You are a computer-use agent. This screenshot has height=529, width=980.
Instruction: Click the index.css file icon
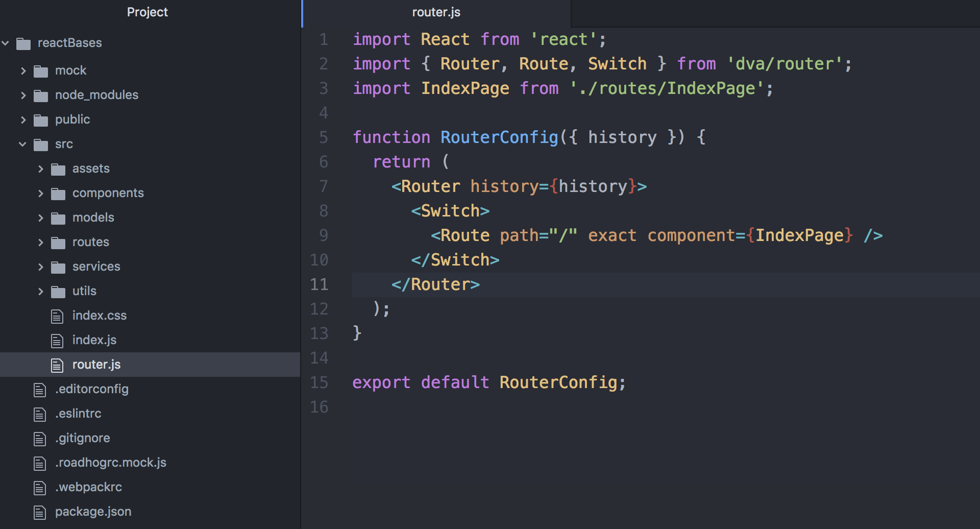coord(57,316)
